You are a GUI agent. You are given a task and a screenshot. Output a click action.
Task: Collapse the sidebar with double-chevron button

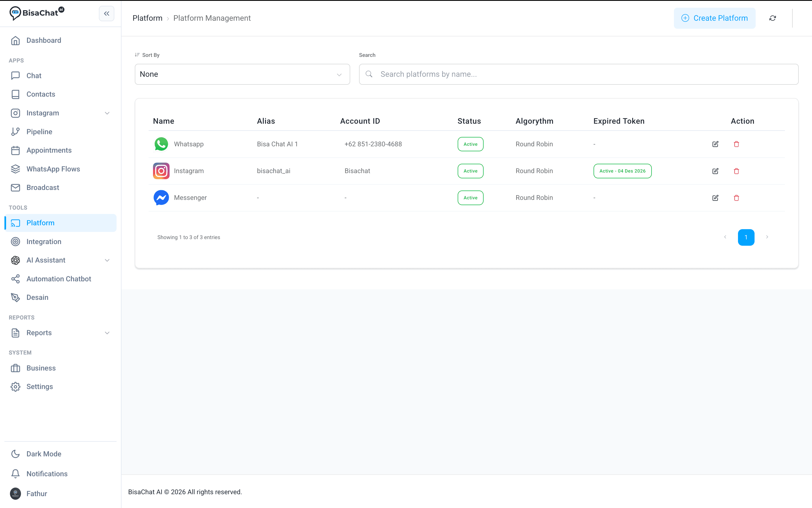tap(107, 14)
